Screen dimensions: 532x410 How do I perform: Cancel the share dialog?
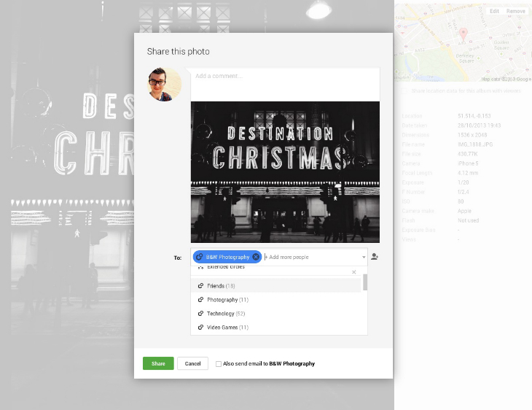[x=192, y=363]
